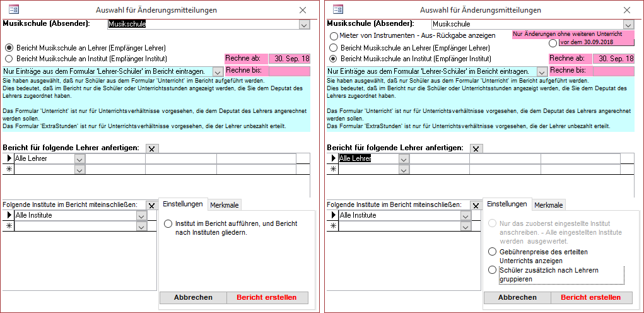Image resolution: width=644 pixels, height=313 pixels.
Task: Click the form icon in the left window's title bar
Action: click(x=13, y=9)
